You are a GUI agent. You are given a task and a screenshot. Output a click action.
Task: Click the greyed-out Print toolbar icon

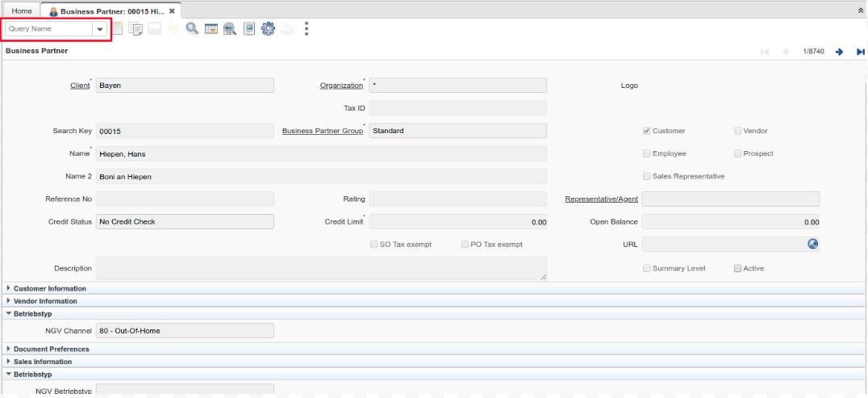(x=286, y=29)
